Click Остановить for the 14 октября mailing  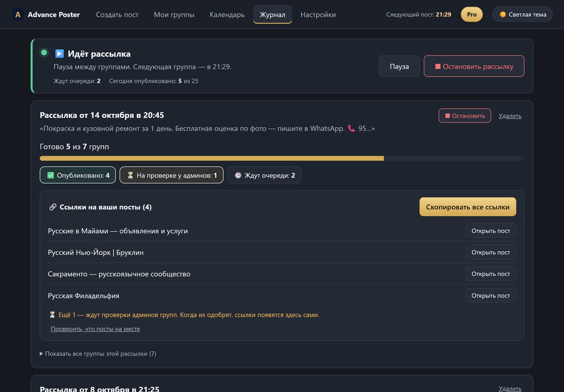coord(465,116)
